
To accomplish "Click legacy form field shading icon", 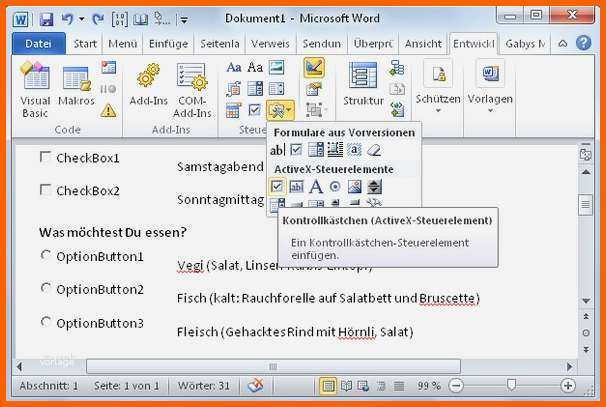I will [354, 150].
